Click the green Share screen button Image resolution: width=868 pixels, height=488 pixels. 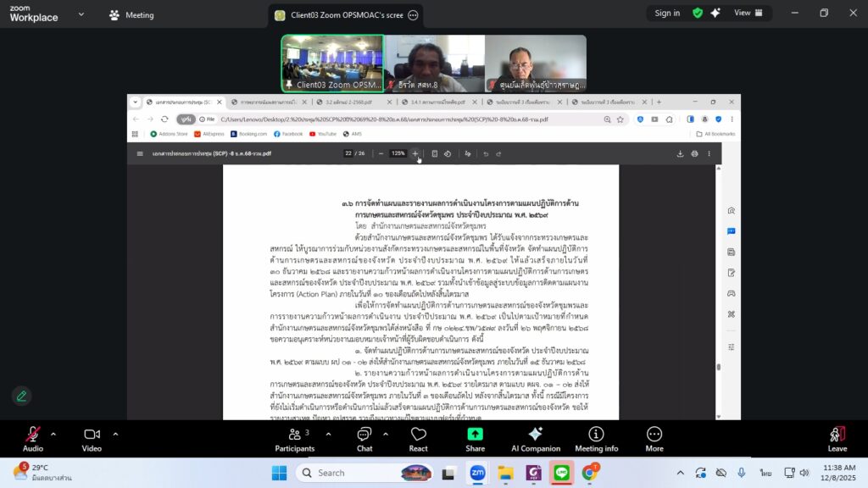[x=475, y=438]
